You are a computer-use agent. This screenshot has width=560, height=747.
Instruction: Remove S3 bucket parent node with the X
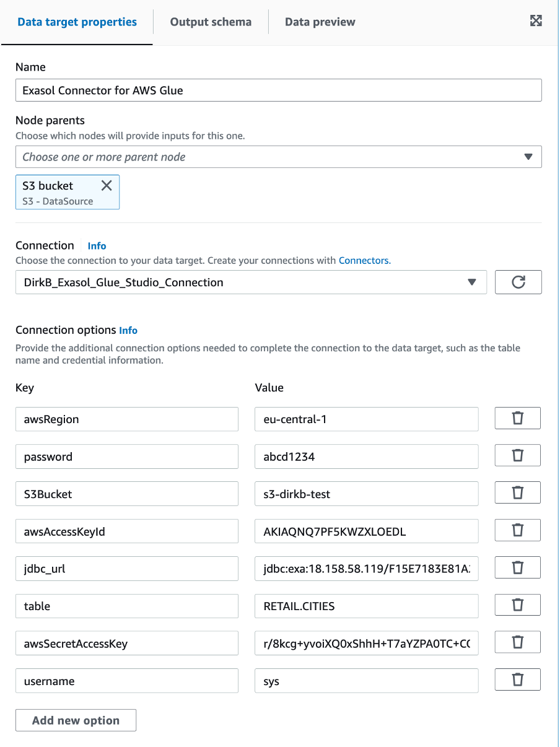(x=107, y=185)
